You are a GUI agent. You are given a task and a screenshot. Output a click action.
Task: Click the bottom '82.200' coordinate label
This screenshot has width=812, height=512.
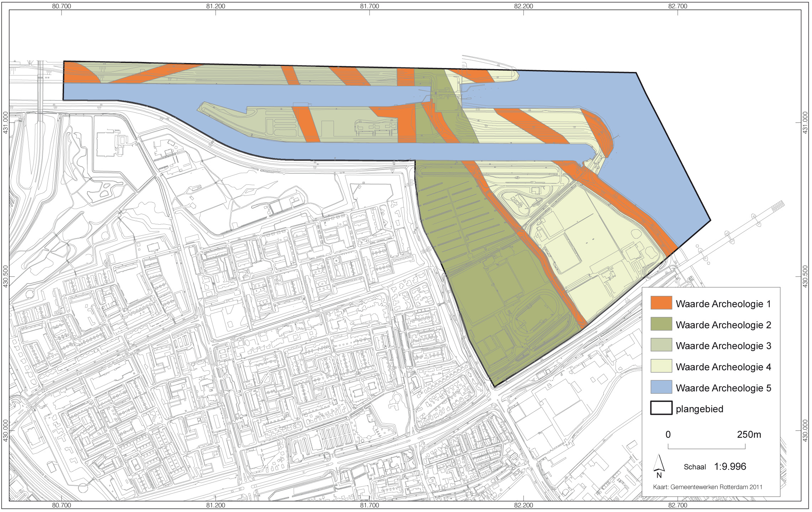tap(524, 505)
